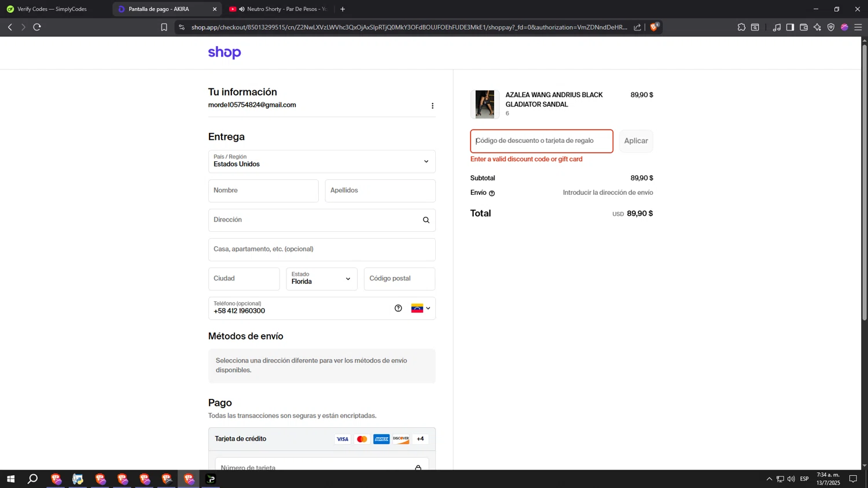Click the profile avatar icon in toolbar
The image size is (868, 488).
click(x=844, y=27)
